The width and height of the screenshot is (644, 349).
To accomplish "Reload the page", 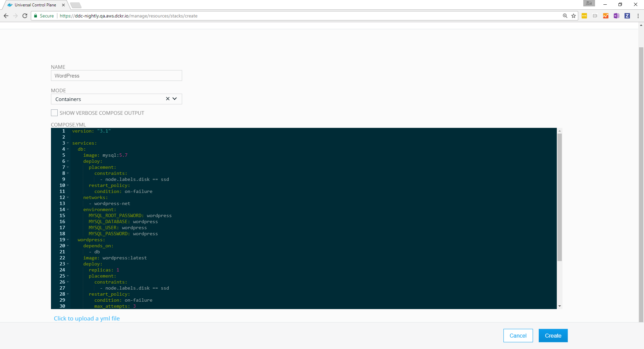I will pos(25,16).
